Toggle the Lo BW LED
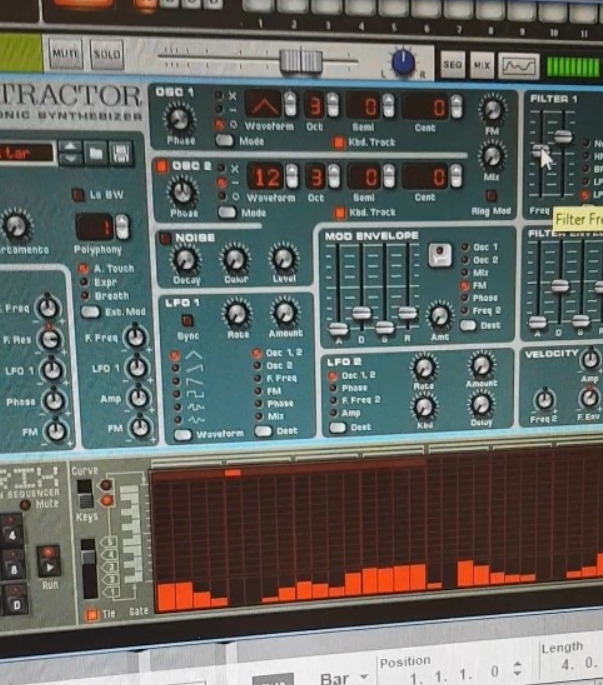Screen dimensions: 603x685 click(x=78, y=195)
